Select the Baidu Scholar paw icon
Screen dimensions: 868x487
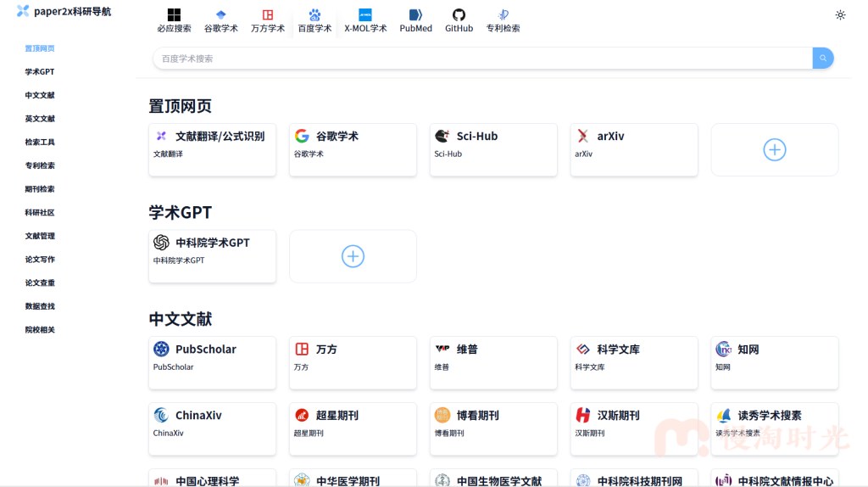pyautogui.click(x=314, y=15)
